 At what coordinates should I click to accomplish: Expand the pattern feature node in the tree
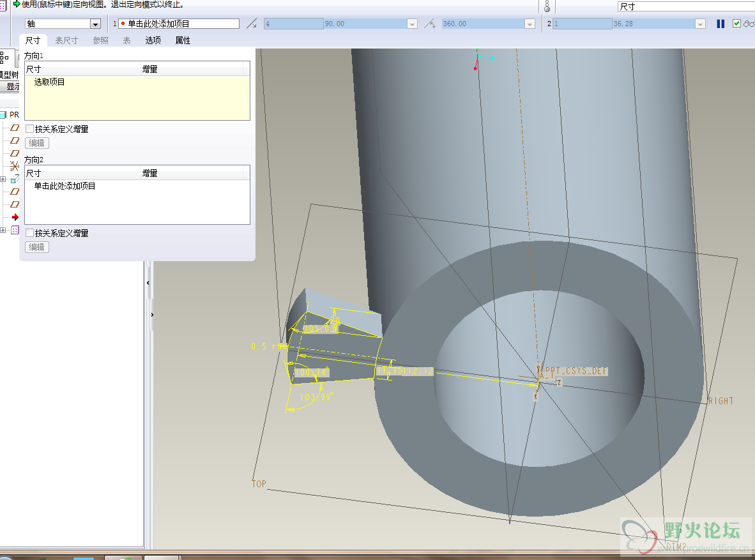[x=3, y=230]
